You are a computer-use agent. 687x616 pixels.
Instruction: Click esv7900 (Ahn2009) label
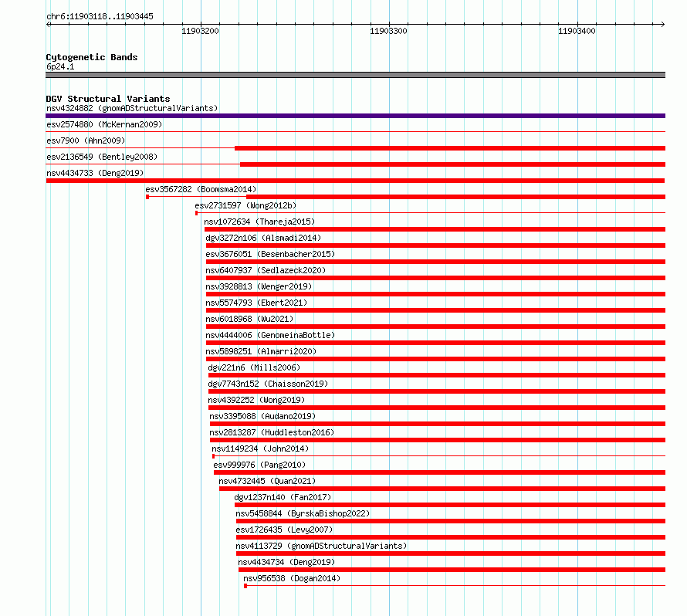pyautogui.click(x=86, y=140)
